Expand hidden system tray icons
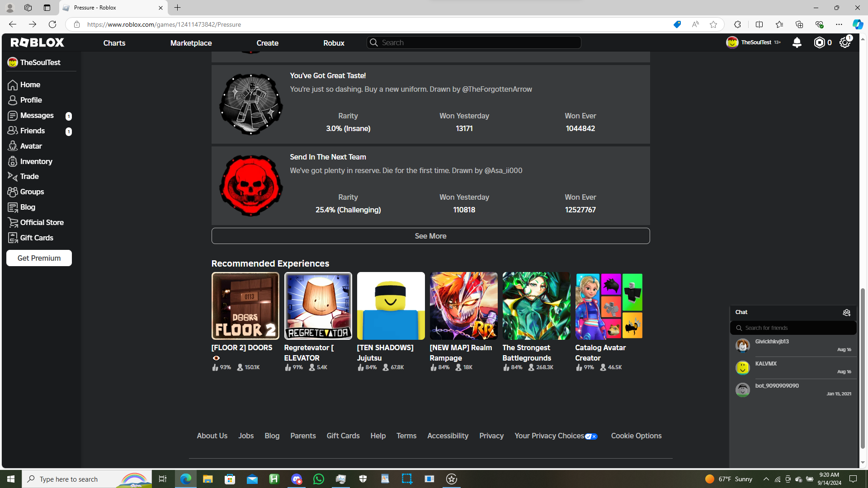 766,479
